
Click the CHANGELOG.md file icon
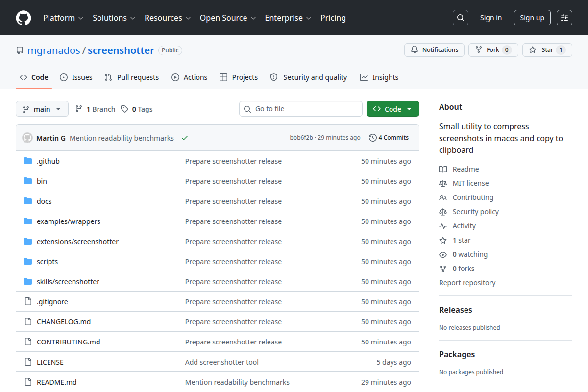point(28,322)
